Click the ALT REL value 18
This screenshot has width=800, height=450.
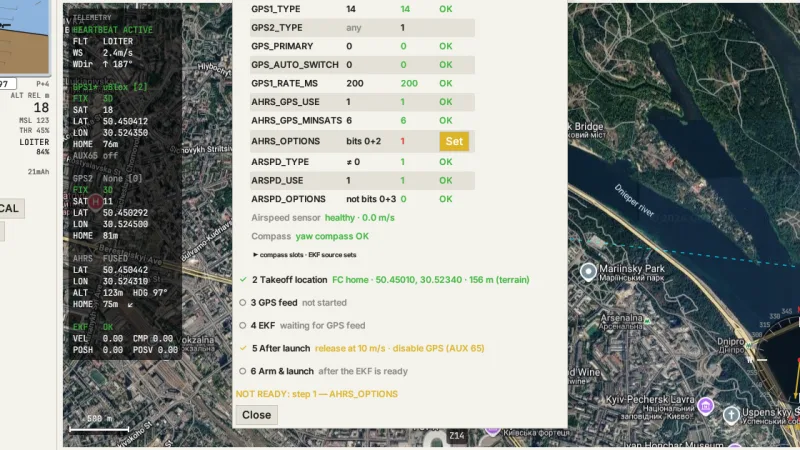[x=41, y=108]
